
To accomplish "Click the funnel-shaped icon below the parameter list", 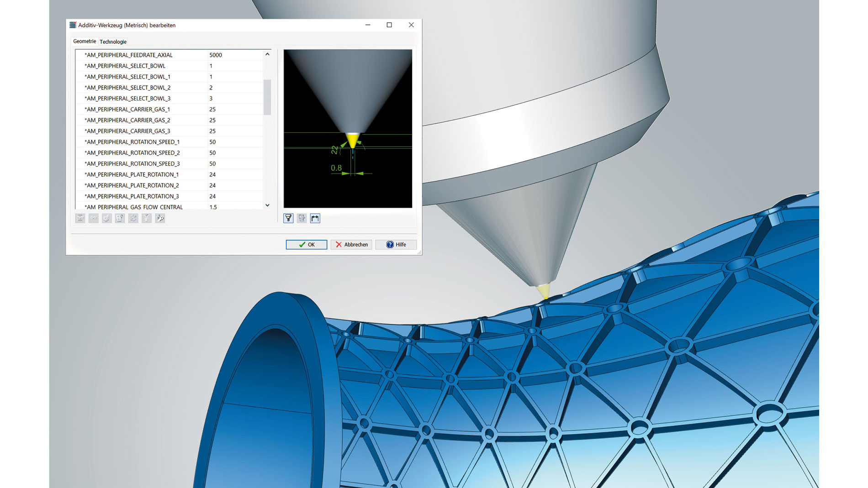I will pos(146,218).
